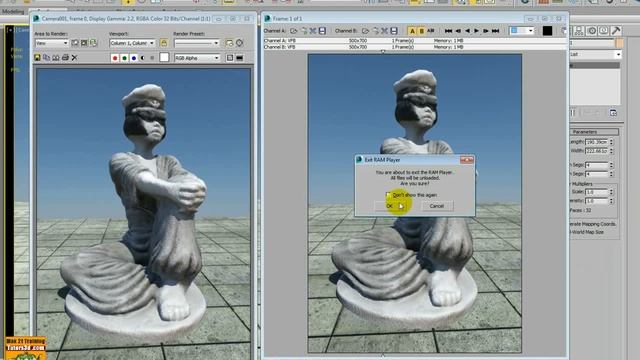Print Image icon in render window
The image size is (640, 360).
(x=65, y=58)
